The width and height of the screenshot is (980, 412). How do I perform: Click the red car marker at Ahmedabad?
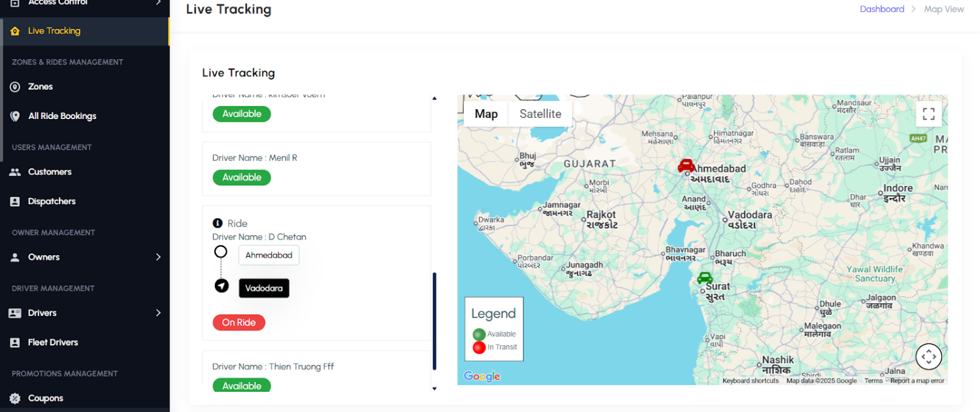point(686,165)
